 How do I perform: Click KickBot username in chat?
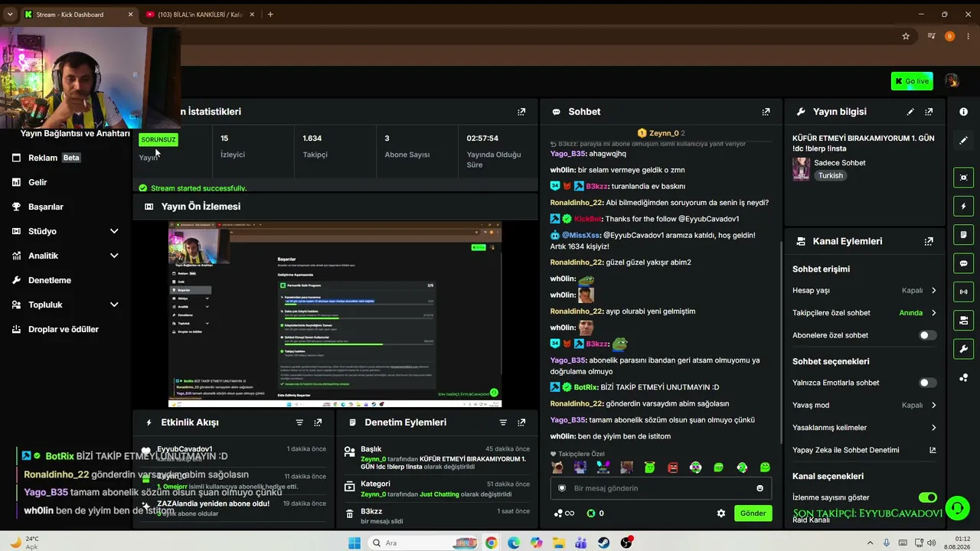[x=588, y=219]
